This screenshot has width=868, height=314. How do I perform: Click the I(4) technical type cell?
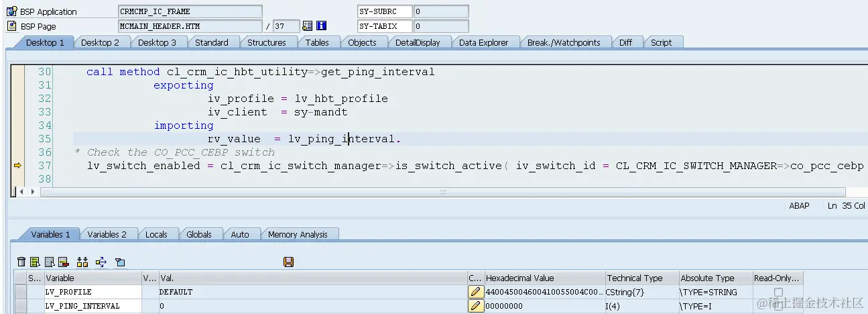click(x=641, y=306)
